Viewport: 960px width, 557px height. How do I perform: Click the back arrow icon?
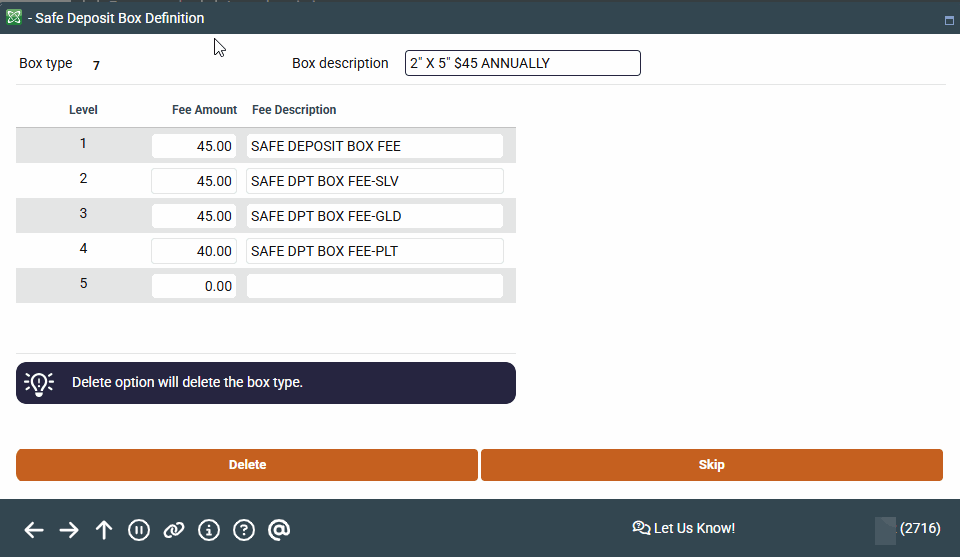pyautogui.click(x=34, y=530)
